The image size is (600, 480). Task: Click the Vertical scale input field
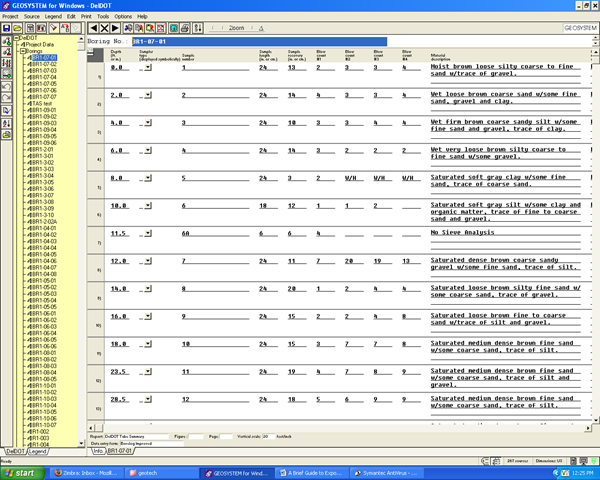point(269,436)
